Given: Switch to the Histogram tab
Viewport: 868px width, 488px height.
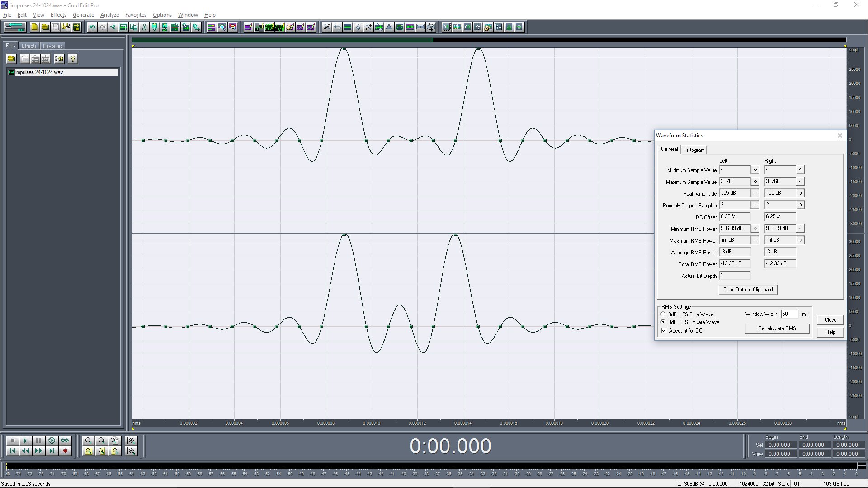Looking at the screenshot, I should click(x=693, y=150).
